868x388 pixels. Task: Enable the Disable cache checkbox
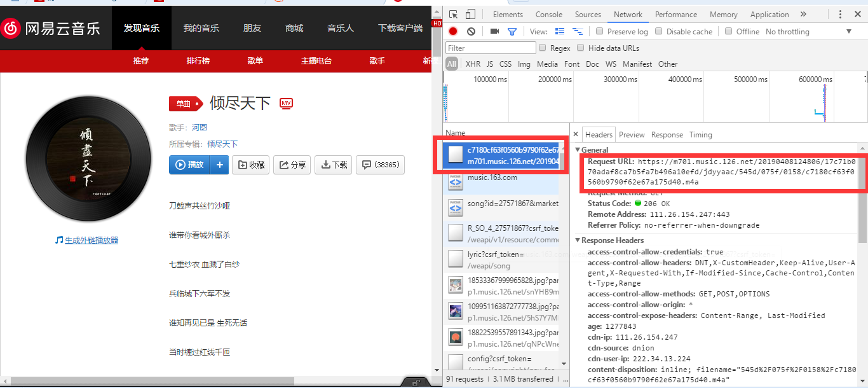(x=658, y=31)
